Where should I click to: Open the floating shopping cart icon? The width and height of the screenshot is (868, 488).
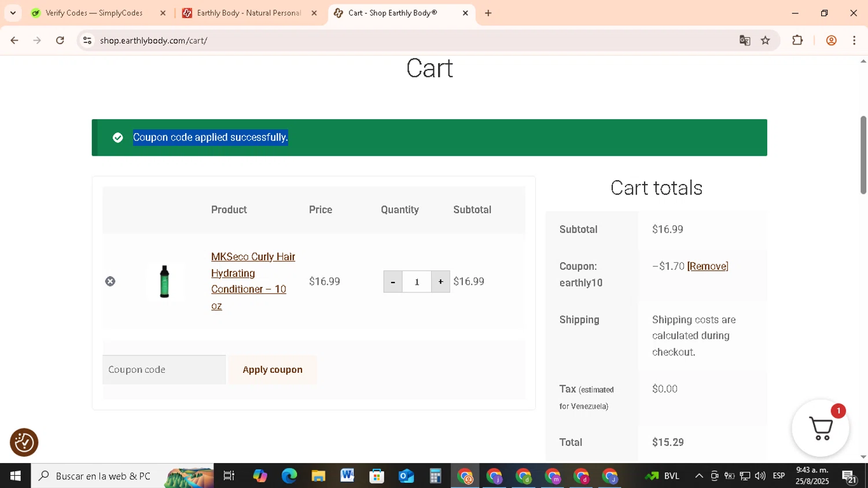(821, 428)
